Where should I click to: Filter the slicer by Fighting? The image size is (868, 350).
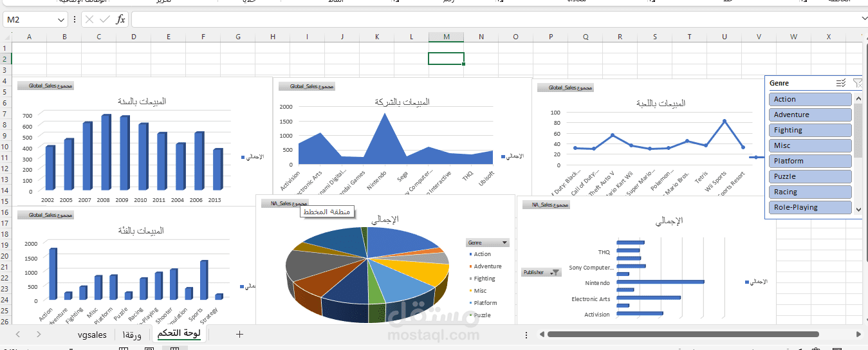click(x=810, y=130)
